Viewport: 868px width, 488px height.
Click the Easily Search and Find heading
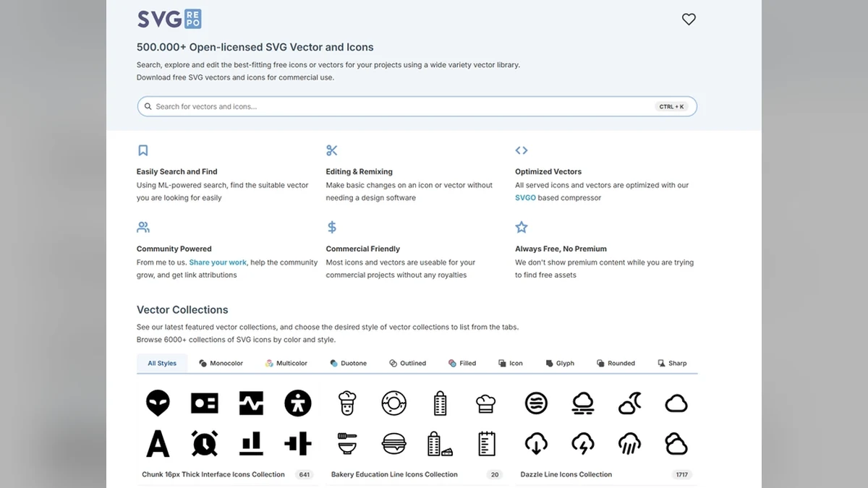(177, 171)
